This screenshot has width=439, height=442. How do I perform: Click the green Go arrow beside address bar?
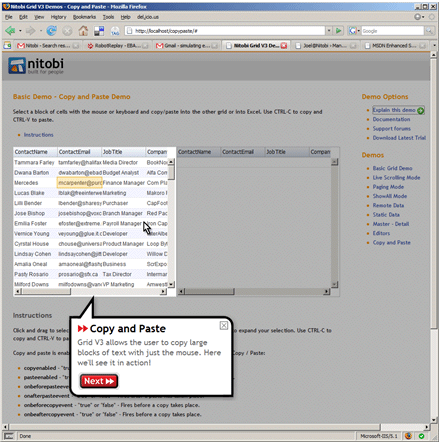pyautogui.click(x=339, y=31)
